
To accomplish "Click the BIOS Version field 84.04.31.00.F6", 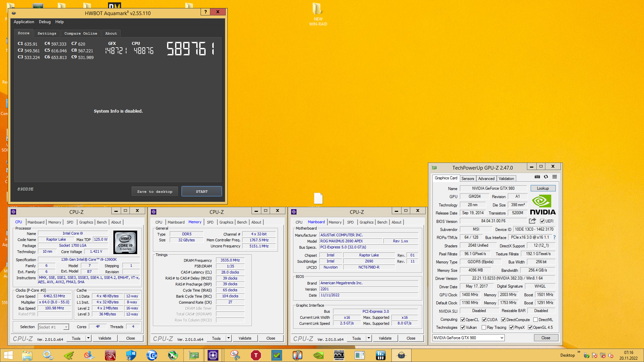I will click(x=493, y=221).
